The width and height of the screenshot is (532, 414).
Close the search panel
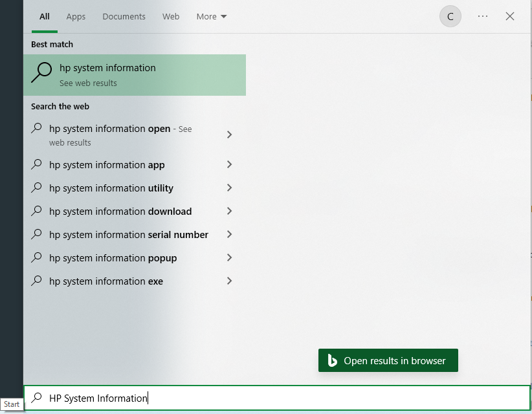click(509, 16)
